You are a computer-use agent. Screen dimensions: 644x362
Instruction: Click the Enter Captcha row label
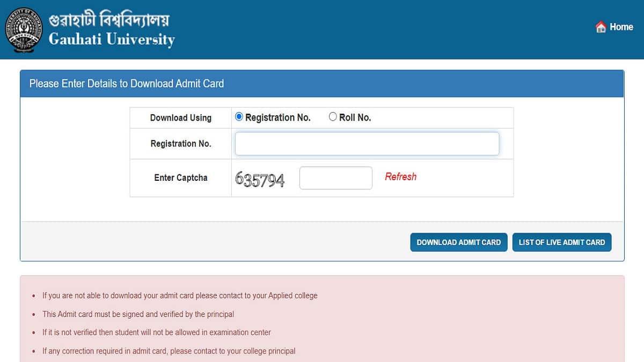coord(180,178)
